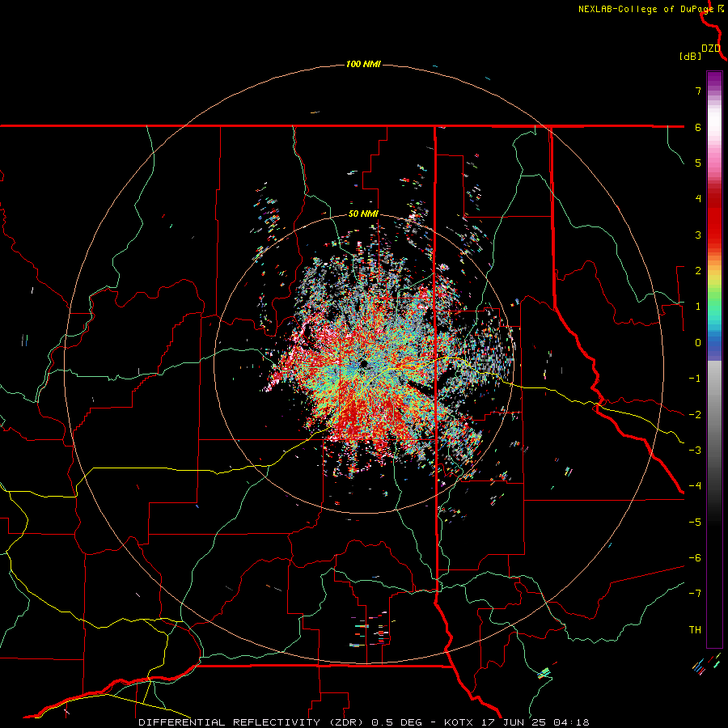This screenshot has height=728, width=728.
Task: Click the 0 value on color scale
Action: (x=698, y=343)
